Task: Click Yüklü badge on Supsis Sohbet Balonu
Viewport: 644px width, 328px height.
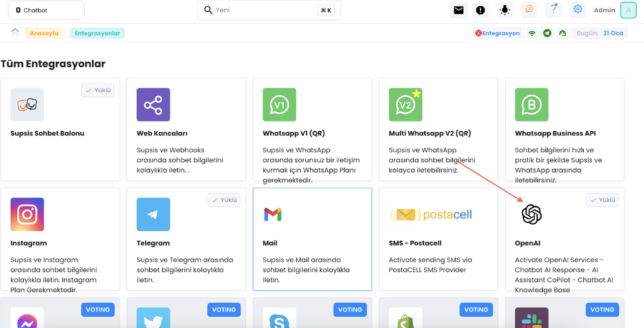Action: [98, 90]
